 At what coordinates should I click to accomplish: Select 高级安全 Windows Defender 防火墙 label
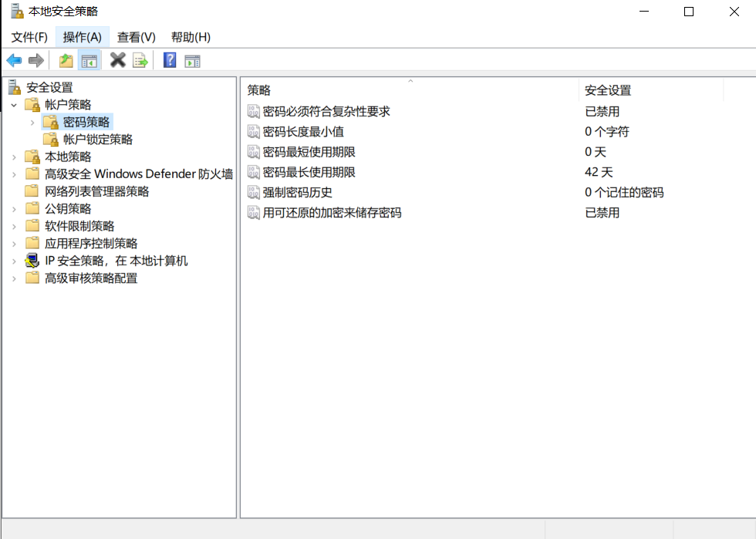tap(139, 174)
